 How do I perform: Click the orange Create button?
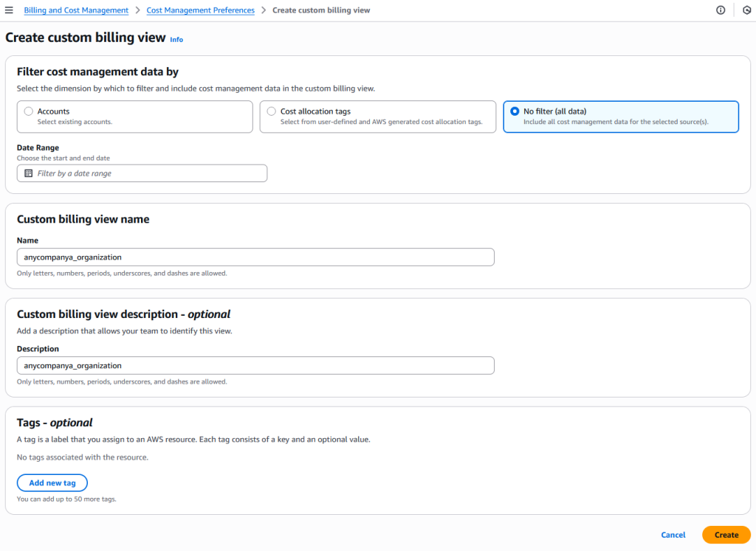pos(726,535)
